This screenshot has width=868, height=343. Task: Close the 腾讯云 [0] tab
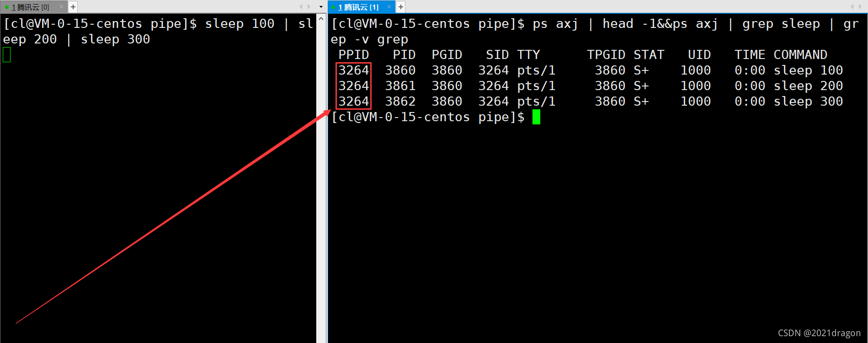tap(61, 7)
